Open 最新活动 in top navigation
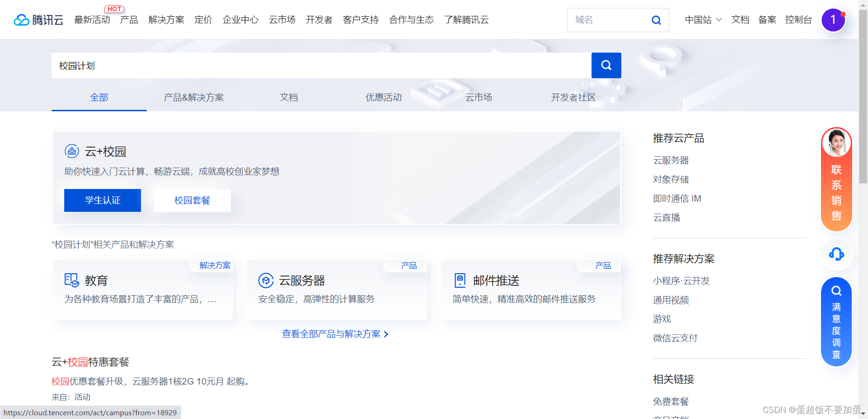Image resolution: width=868 pixels, height=419 pixels. point(92,20)
